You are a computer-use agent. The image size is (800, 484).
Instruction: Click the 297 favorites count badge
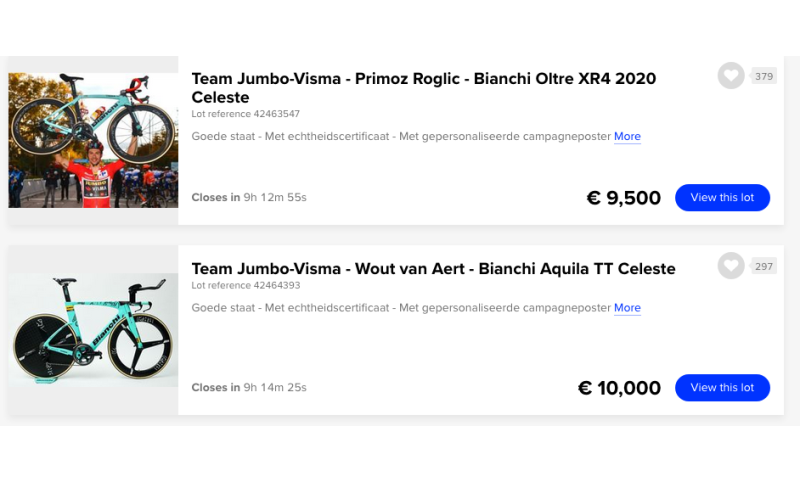[764, 266]
